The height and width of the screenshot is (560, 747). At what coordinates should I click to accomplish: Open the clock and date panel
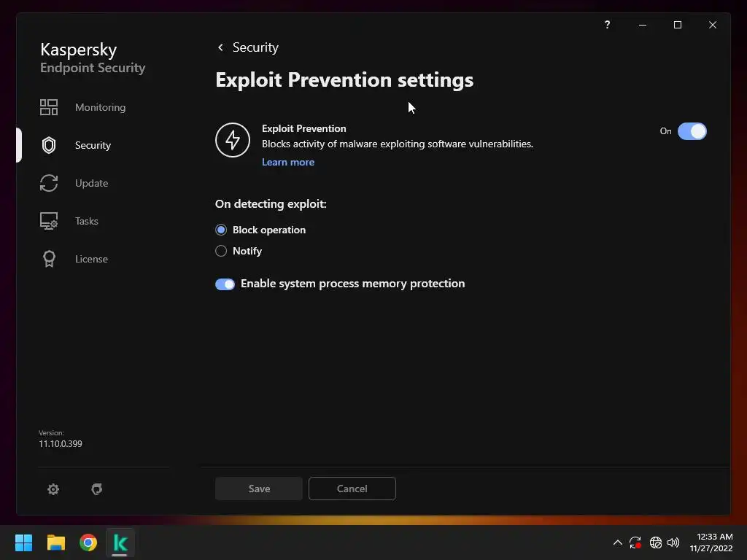click(x=711, y=542)
